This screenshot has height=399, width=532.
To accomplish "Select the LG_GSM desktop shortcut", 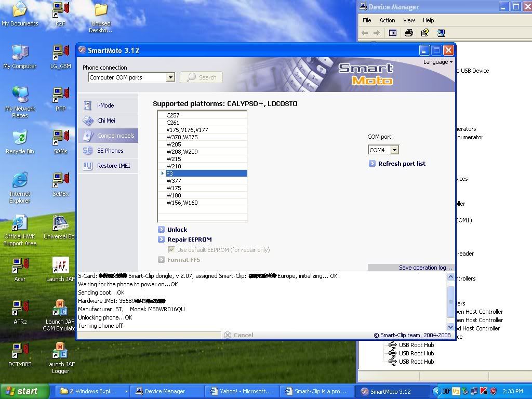I will (x=61, y=57).
